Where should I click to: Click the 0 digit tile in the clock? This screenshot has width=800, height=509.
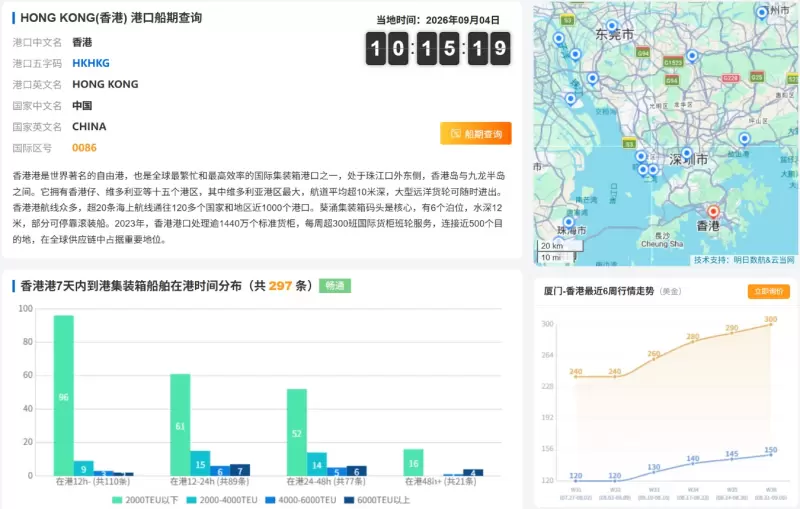tap(398, 48)
